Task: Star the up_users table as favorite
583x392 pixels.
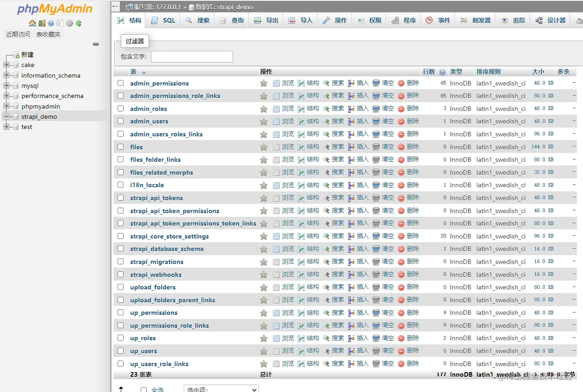Action: point(264,351)
